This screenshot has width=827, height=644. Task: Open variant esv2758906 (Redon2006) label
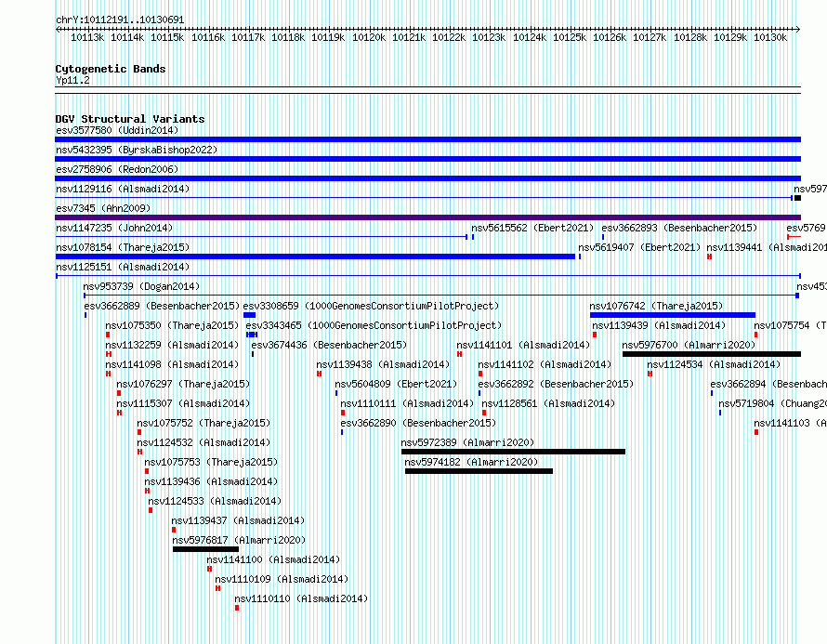coord(117,169)
